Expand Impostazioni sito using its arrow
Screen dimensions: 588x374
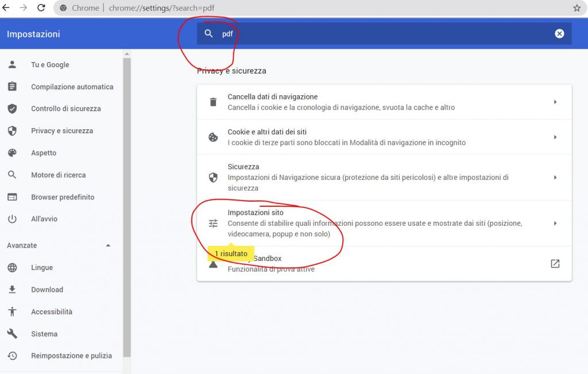pyautogui.click(x=555, y=223)
